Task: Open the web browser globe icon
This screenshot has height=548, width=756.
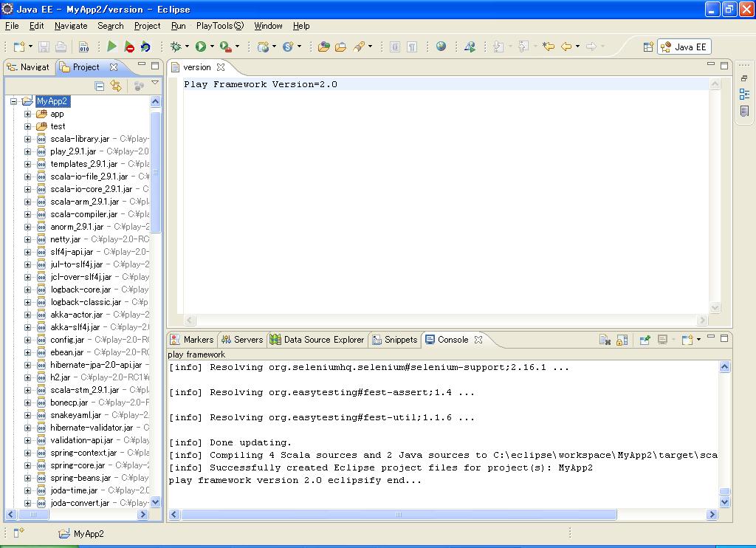Action: 441,47
